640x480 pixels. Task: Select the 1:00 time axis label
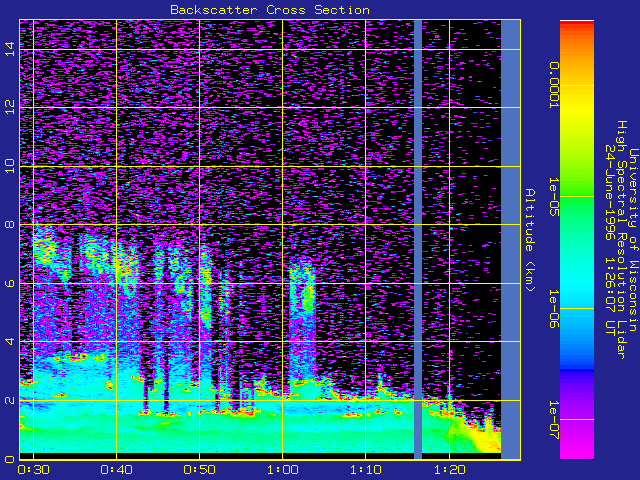[x=282, y=469]
